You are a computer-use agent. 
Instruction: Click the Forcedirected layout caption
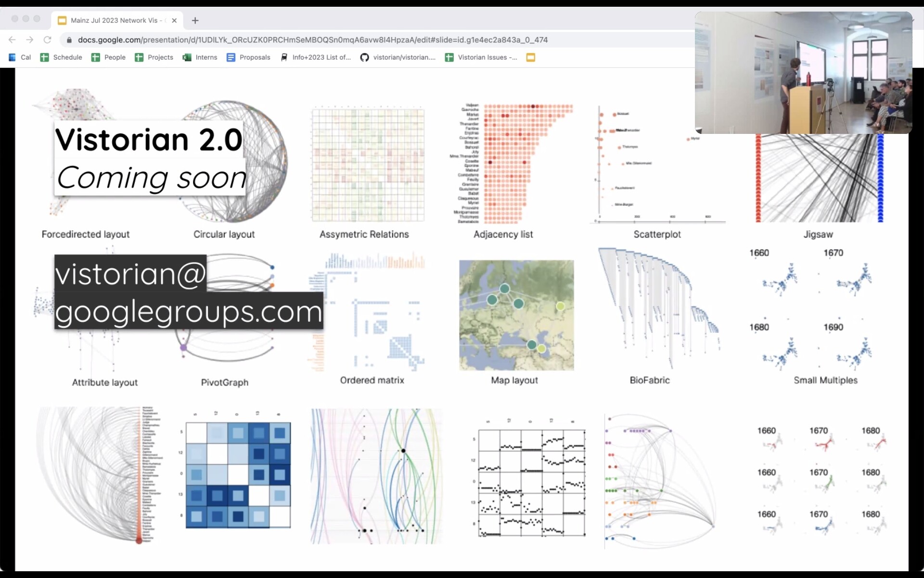pyautogui.click(x=86, y=235)
